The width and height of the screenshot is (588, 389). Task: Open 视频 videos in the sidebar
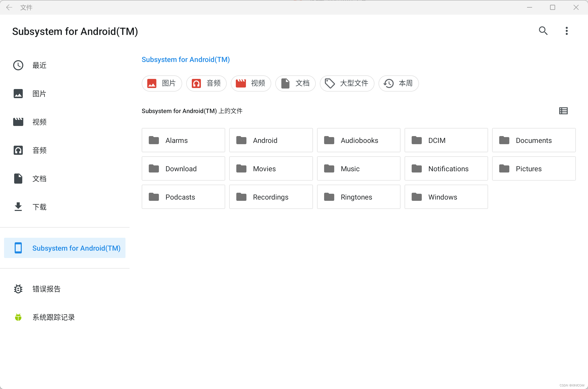[x=39, y=122]
